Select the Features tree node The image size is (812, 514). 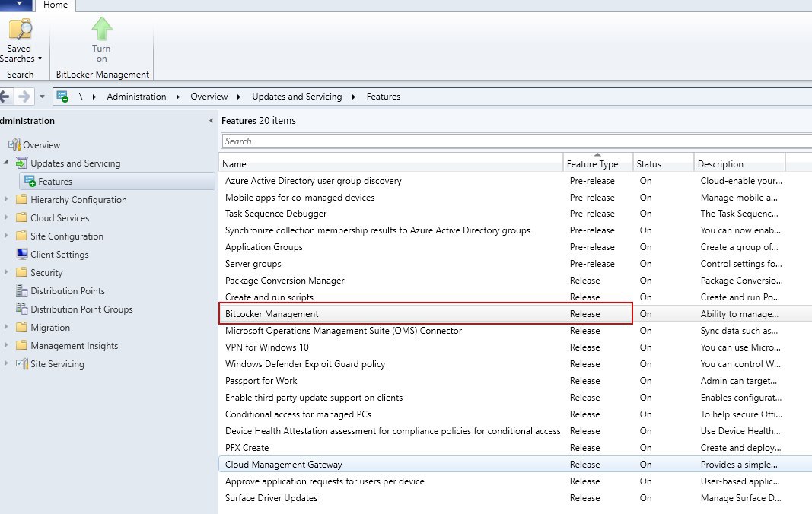coord(117,181)
